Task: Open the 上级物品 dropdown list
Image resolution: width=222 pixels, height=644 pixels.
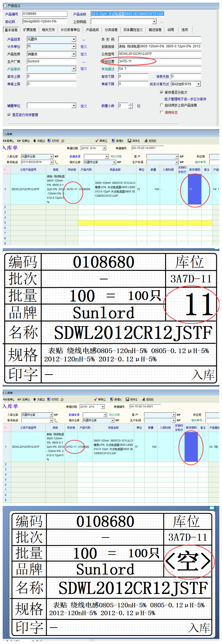Action: pyautogui.click(x=154, y=22)
